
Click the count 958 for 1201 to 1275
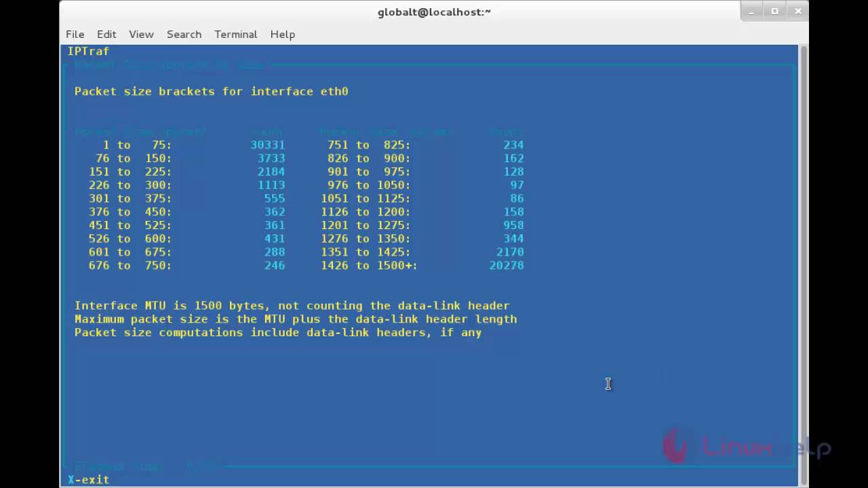[513, 225]
